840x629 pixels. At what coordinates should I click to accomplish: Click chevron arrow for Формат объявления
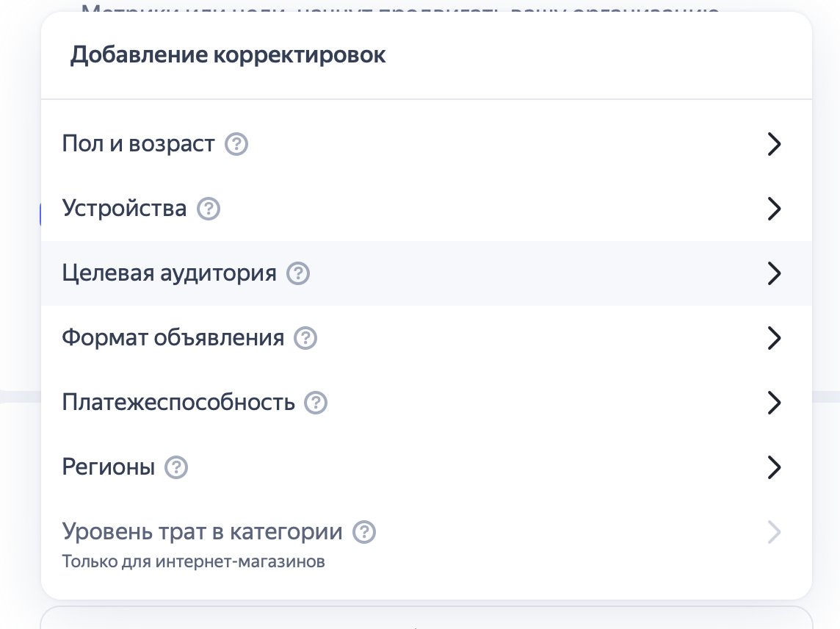point(774,338)
